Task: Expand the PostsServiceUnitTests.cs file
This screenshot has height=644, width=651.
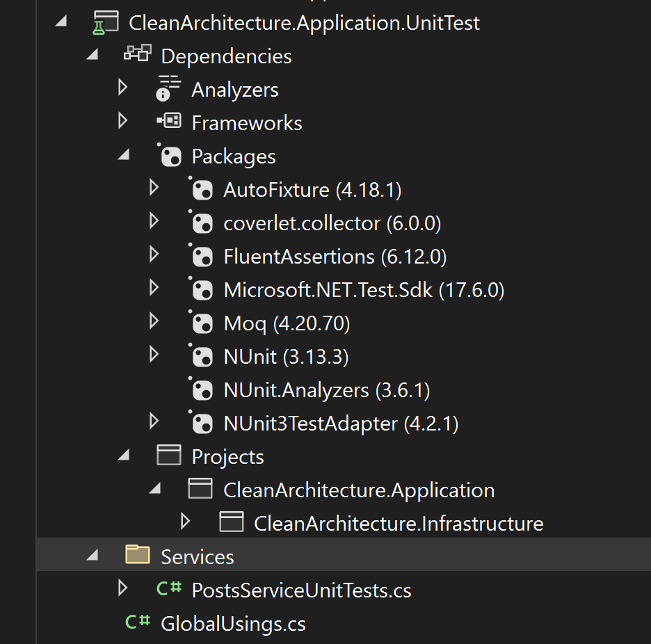Action: [123, 590]
